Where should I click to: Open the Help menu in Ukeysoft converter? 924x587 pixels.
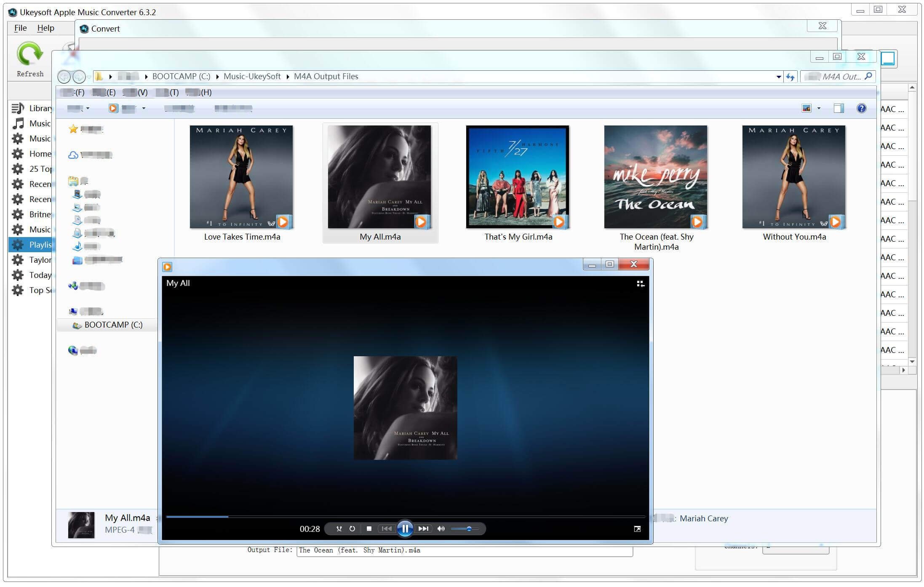click(46, 28)
